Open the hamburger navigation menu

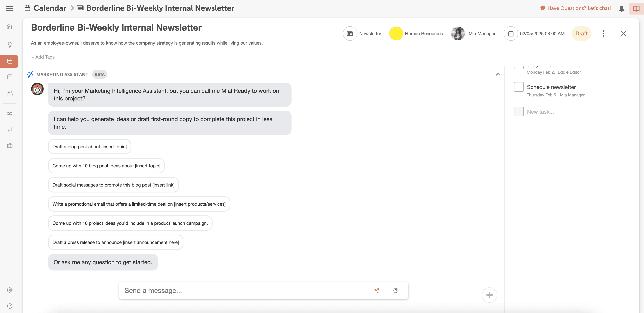click(10, 8)
